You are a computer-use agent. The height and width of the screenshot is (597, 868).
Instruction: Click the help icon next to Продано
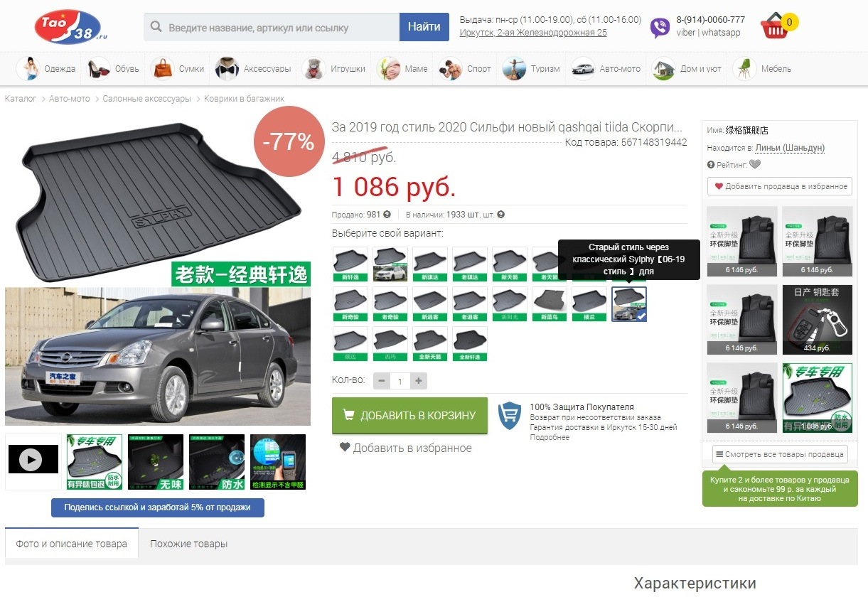click(x=387, y=215)
